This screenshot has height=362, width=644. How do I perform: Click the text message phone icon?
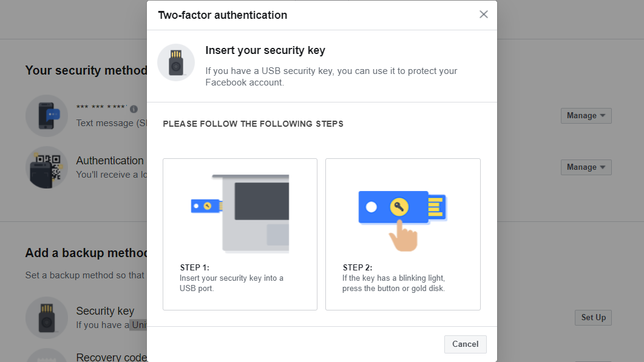point(47,116)
